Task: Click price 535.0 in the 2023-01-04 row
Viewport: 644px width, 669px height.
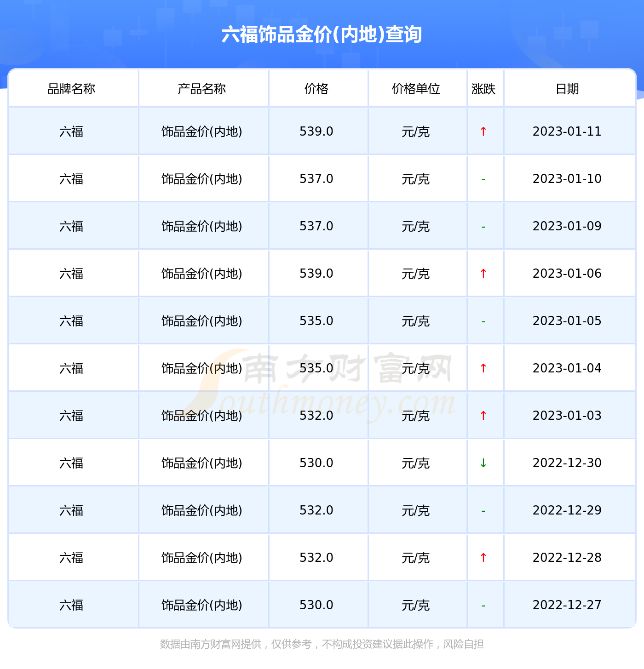Action: point(316,368)
